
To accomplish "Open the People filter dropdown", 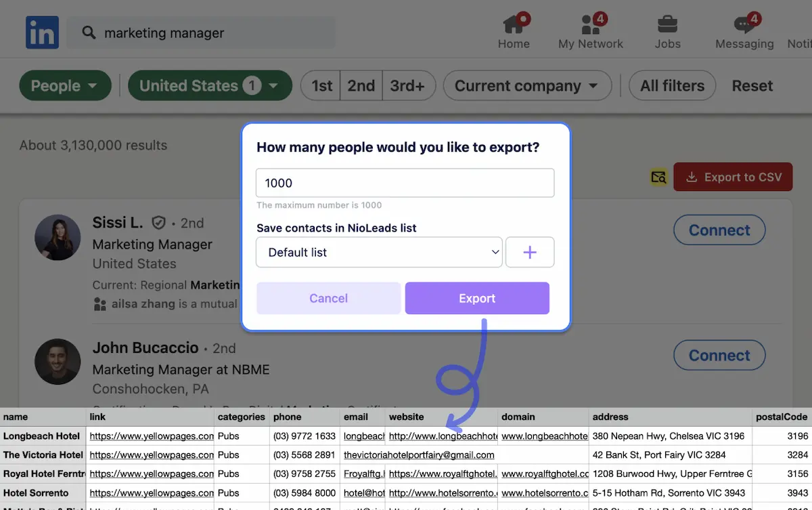I will (x=65, y=85).
